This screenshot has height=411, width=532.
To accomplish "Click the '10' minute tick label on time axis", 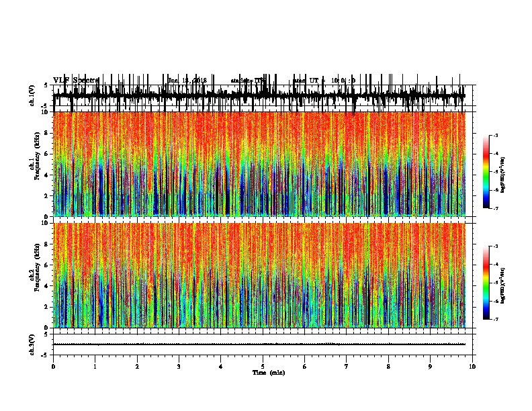I will pos(472,367).
